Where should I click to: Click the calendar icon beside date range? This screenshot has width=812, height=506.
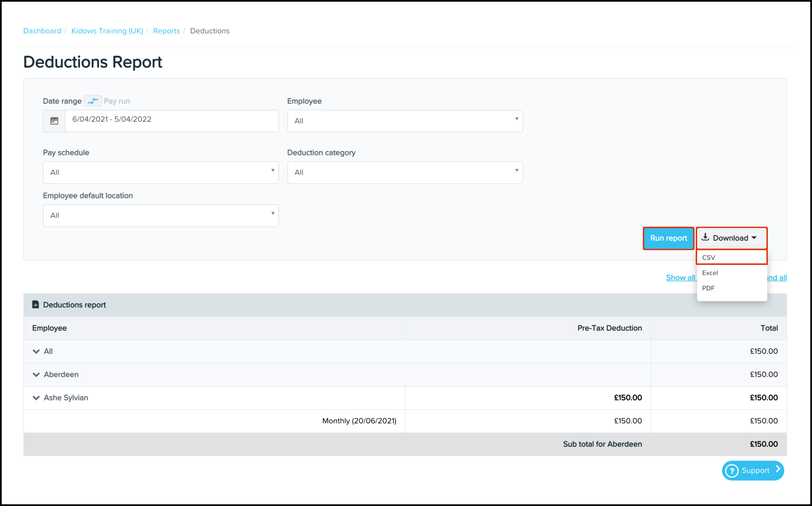point(54,121)
